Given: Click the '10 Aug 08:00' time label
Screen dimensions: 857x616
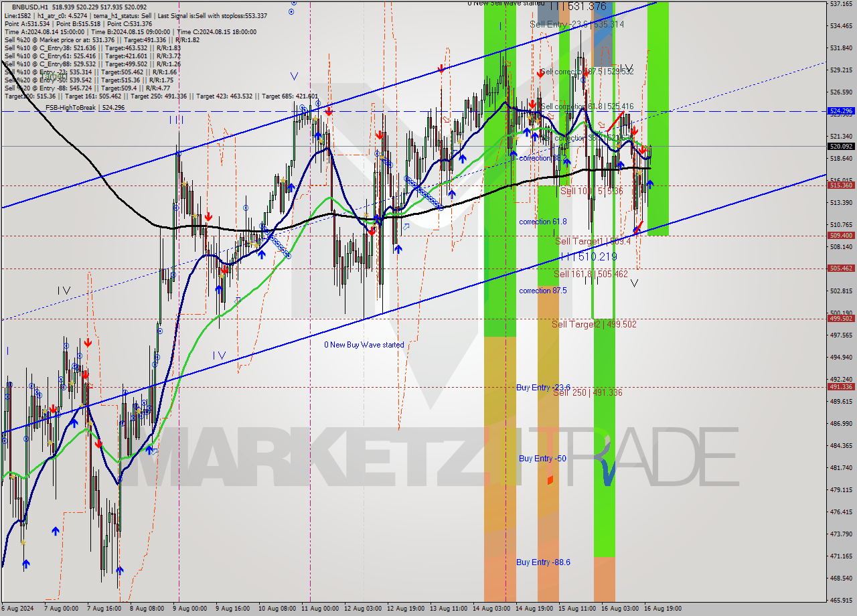Looking at the screenshot, I should click(278, 609).
